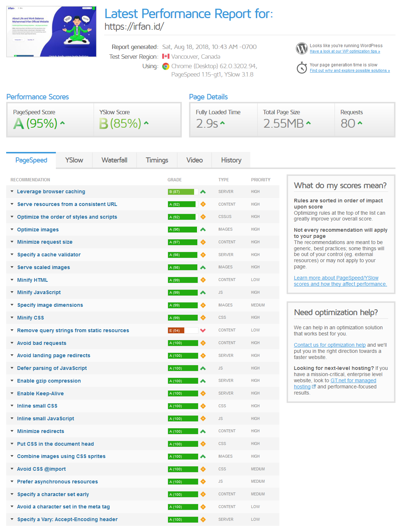This screenshot has width=402, height=532.
Task: Click Contact us for optimization help link
Action: 329,345
